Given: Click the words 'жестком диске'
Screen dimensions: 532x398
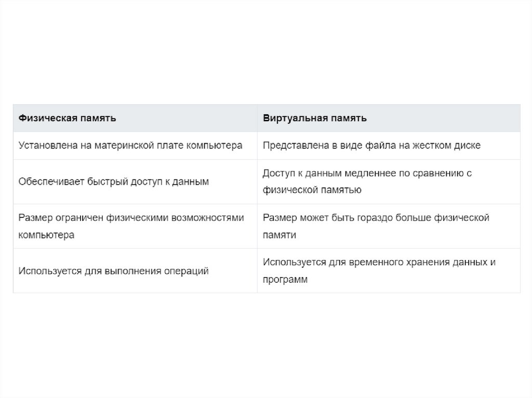Looking at the screenshot, I should tap(452, 146).
